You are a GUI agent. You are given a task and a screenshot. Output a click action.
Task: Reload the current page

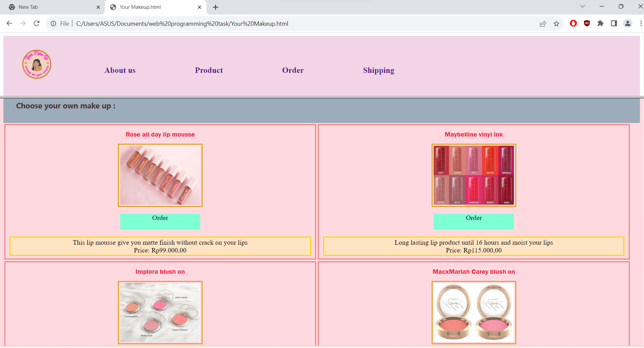coord(37,23)
